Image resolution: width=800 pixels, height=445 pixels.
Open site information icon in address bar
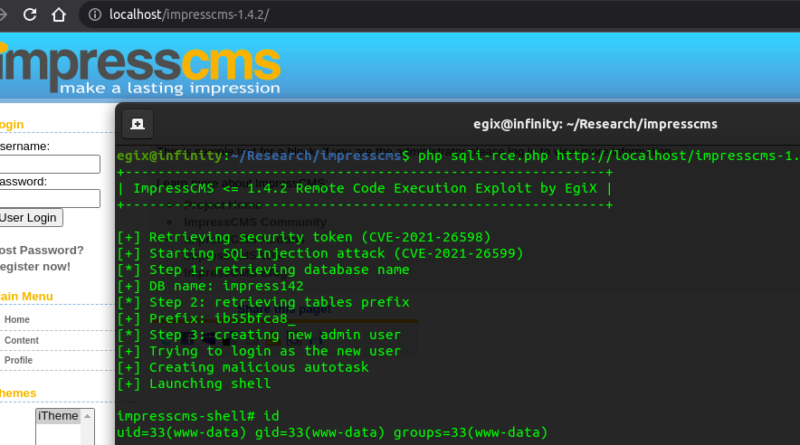coord(94,14)
